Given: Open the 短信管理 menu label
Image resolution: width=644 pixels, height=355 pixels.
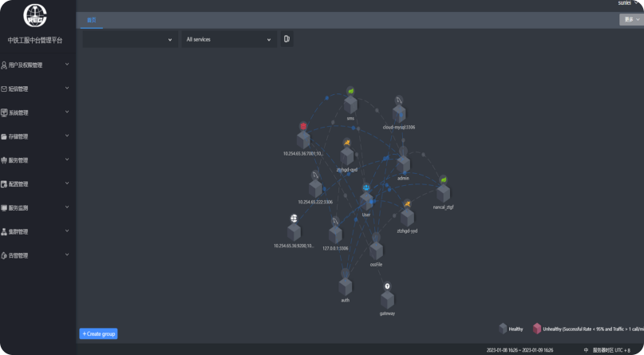Looking at the screenshot, I should click(x=18, y=89).
